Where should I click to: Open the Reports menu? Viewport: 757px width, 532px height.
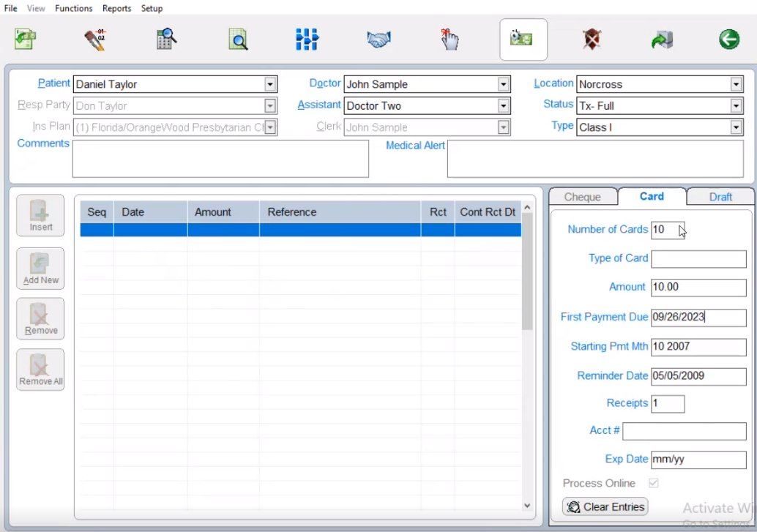(116, 8)
